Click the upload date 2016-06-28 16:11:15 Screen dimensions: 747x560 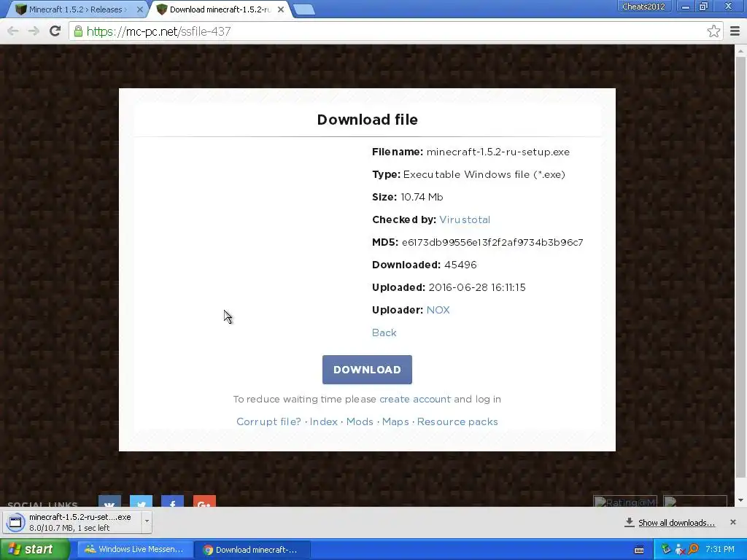tap(477, 287)
